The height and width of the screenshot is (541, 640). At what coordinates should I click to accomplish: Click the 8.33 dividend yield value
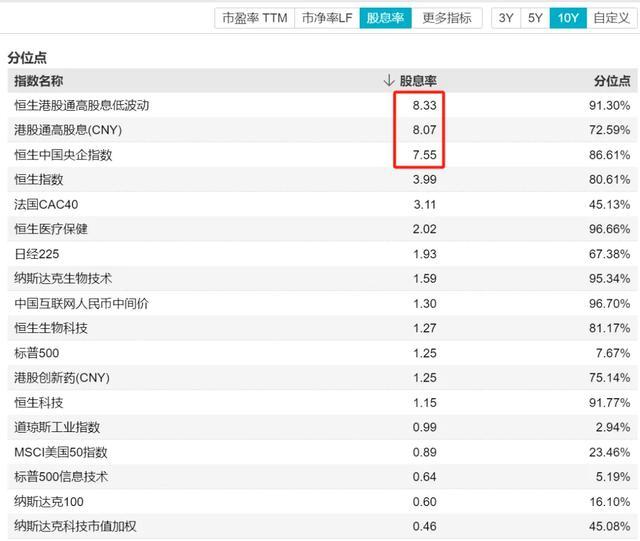point(424,105)
